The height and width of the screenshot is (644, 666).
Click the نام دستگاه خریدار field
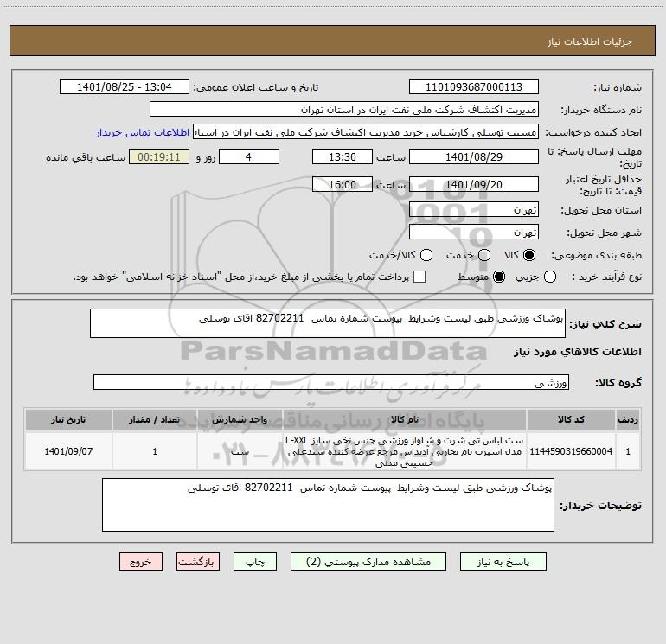[x=344, y=110]
